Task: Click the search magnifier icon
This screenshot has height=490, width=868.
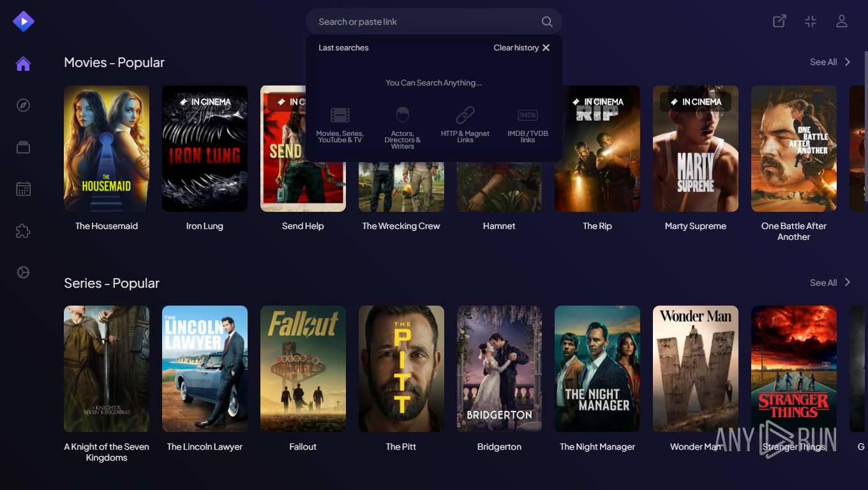Action: coord(547,22)
